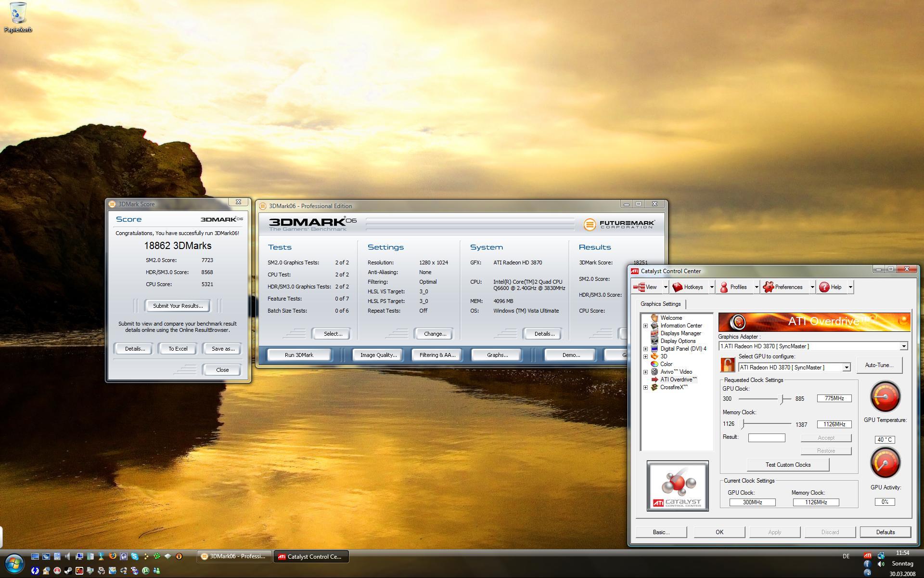Switch to 3DMark06 taskbar button

[234, 556]
